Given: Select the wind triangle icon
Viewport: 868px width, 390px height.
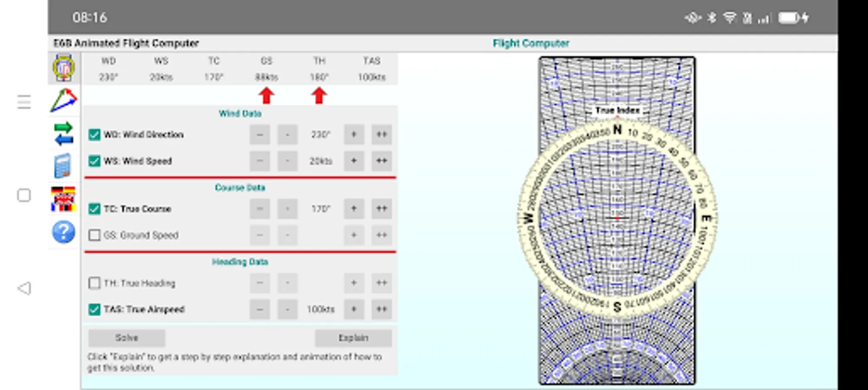Looking at the screenshot, I should pos(64,101).
